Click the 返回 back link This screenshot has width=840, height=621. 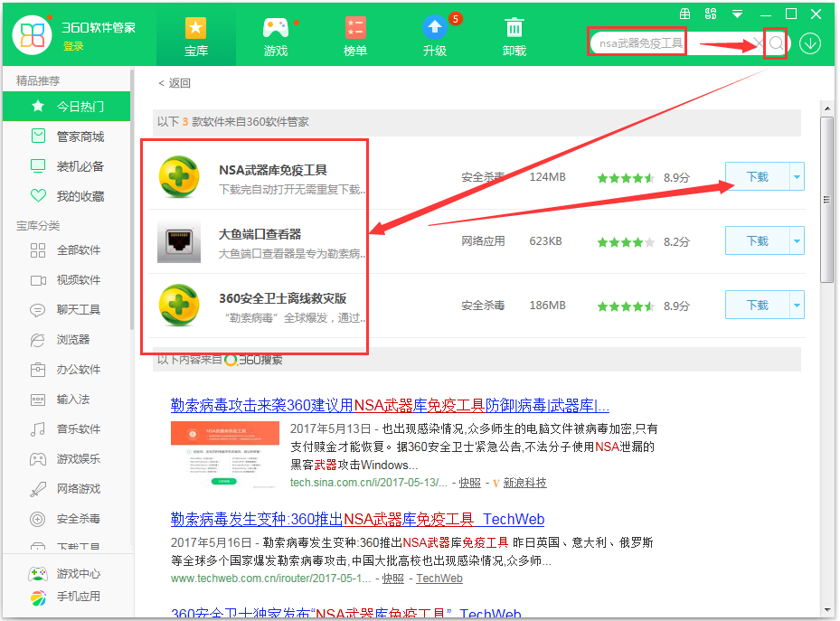[x=175, y=83]
